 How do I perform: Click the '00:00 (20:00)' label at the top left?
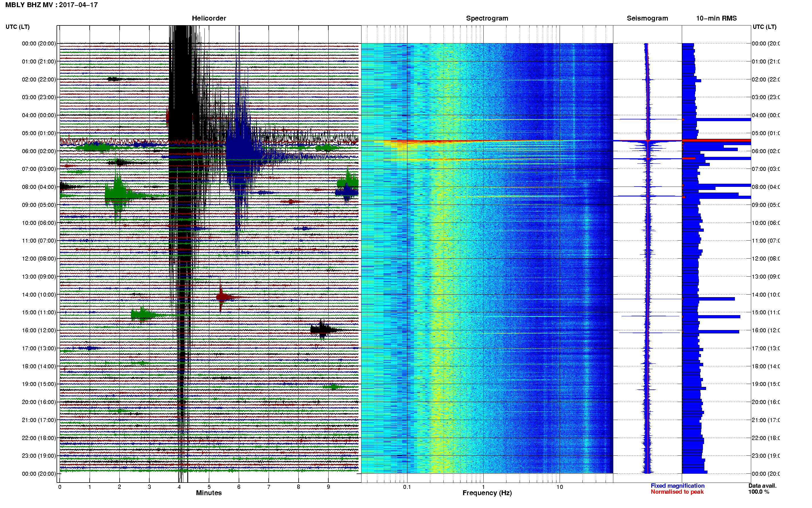click(x=39, y=43)
